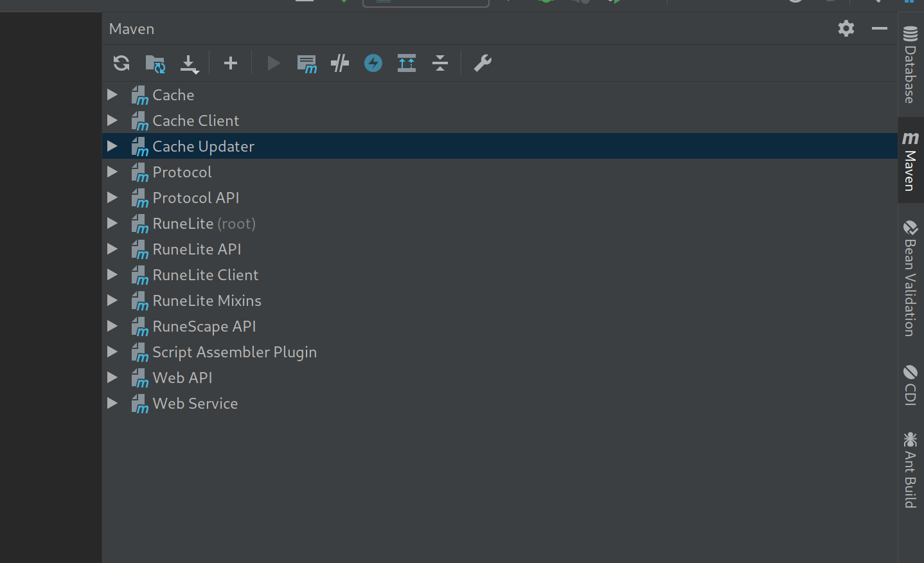Click the Run Maven Build play button
This screenshot has width=924, height=563.
(x=273, y=63)
